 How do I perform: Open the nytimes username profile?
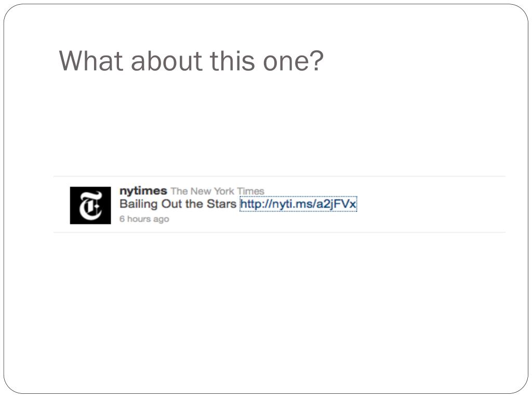click(x=143, y=191)
